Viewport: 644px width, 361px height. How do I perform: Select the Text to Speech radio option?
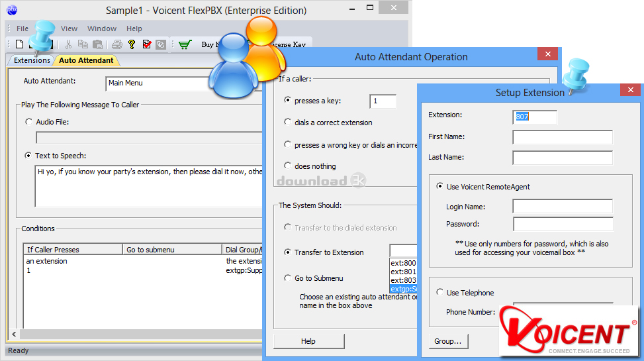click(x=28, y=156)
